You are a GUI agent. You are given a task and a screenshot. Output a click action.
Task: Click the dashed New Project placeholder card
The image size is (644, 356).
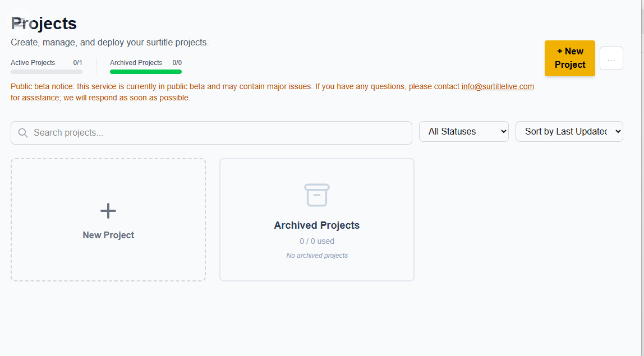[108, 219]
